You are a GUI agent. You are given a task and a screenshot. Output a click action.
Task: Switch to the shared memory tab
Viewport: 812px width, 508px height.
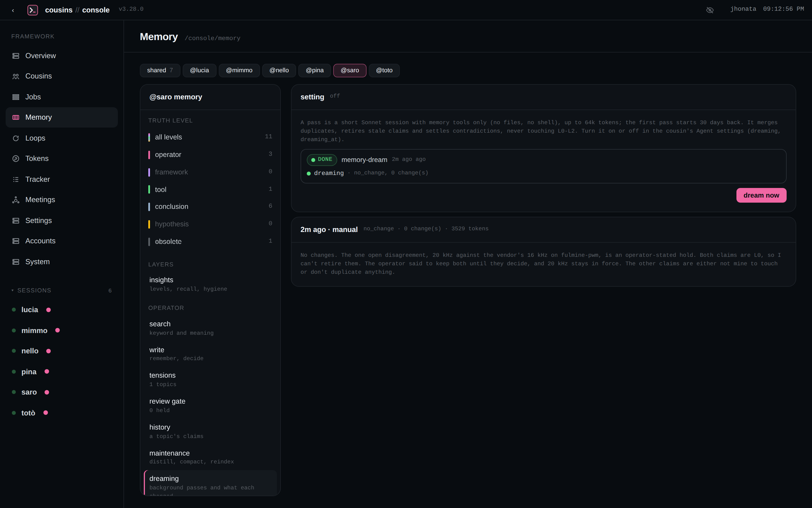pos(160,70)
